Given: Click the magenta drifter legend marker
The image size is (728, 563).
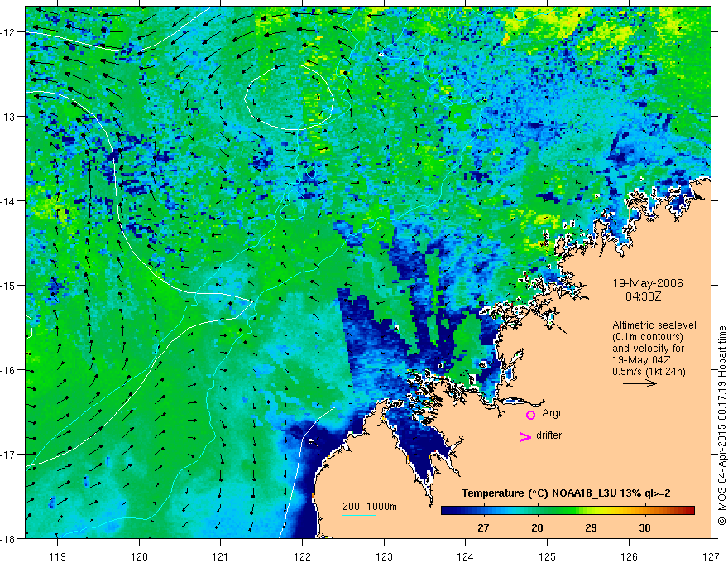Looking at the screenshot, I should pyautogui.click(x=525, y=436).
